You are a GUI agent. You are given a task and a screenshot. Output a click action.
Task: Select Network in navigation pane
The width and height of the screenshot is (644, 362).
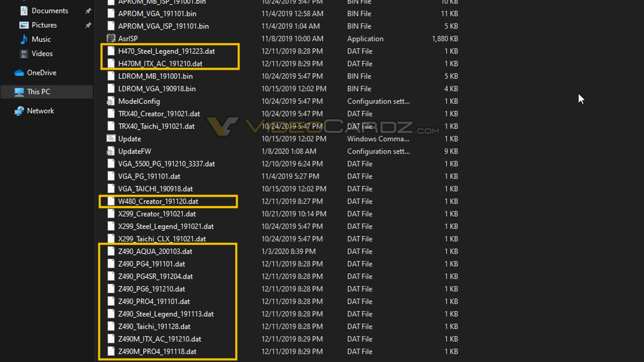[40, 111]
